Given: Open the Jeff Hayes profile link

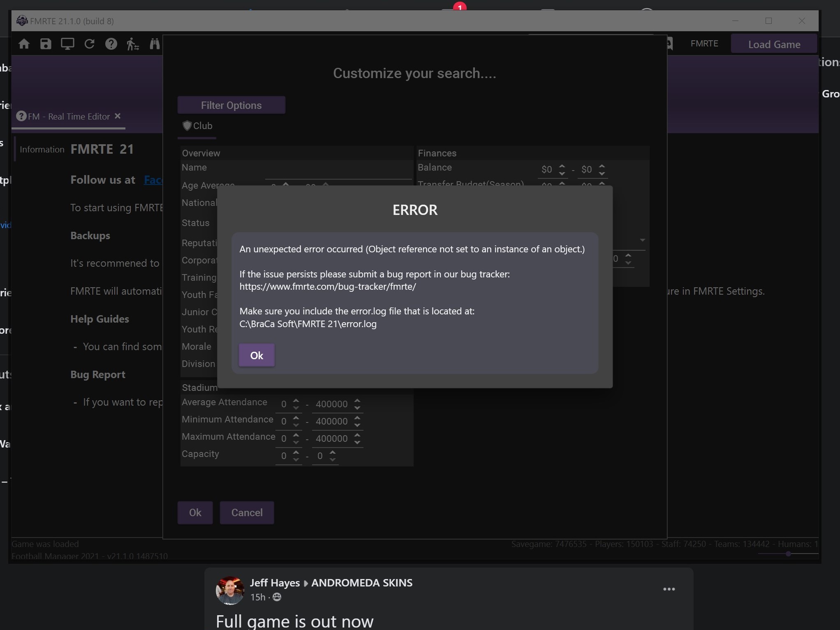Looking at the screenshot, I should 275,583.
